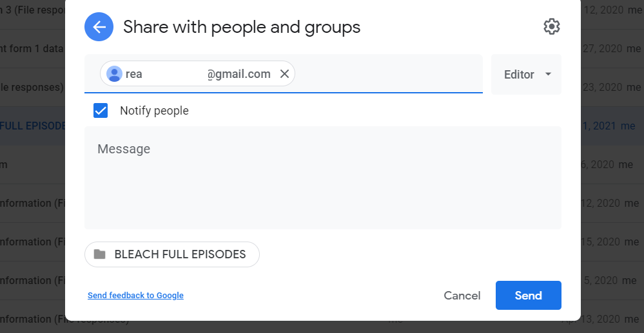Uncheck the Notify people checkbox
The image size is (644, 333).
point(101,111)
